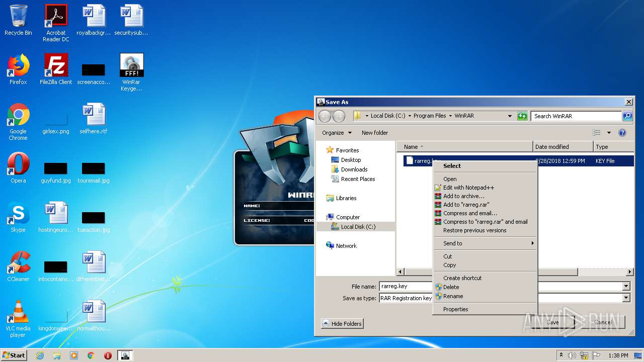Change view using the views icon
Screen dimensions: 644x362
pyautogui.click(x=597, y=133)
